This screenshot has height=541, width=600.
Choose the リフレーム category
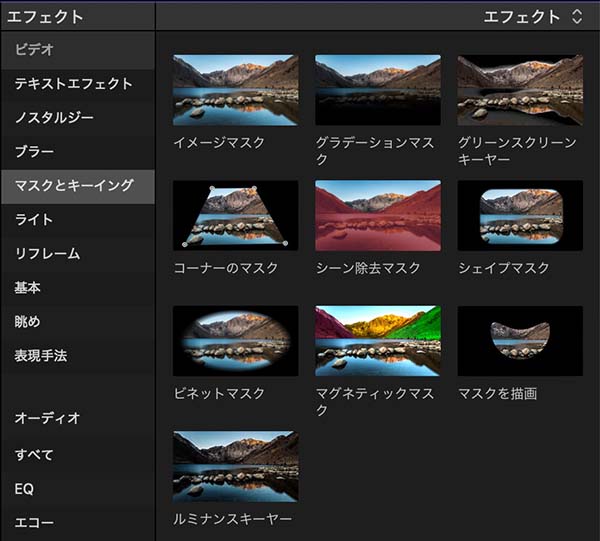pos(47,253)
